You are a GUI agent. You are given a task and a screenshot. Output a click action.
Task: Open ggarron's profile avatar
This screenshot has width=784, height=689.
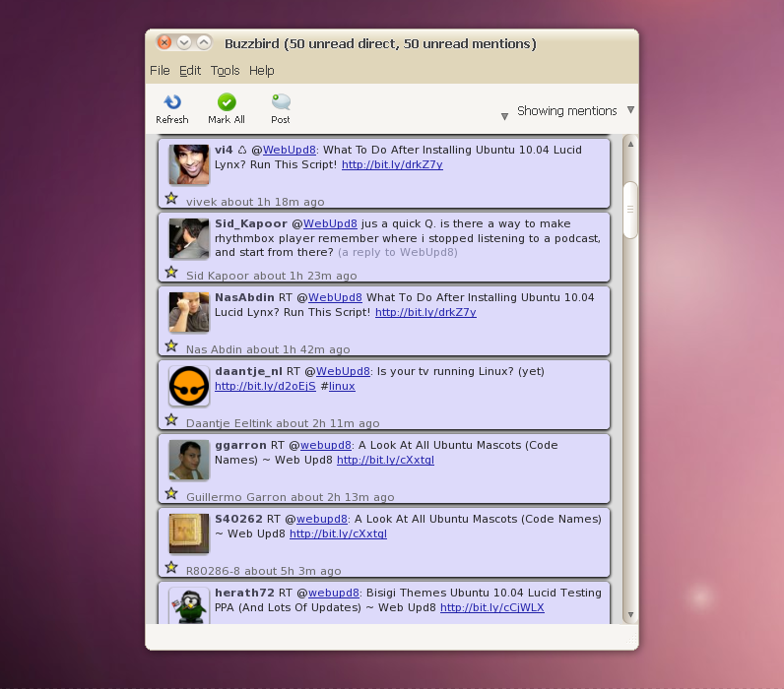tap(189, 461)
